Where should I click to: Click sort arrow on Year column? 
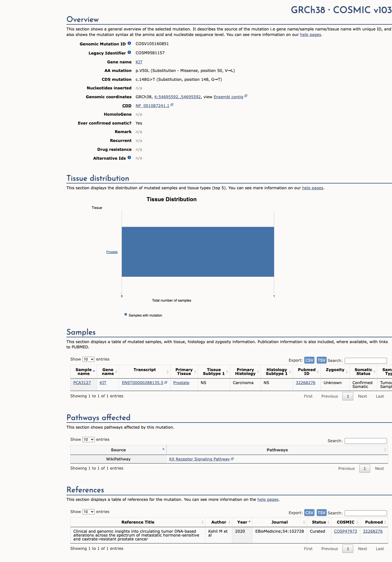[250, 521]
